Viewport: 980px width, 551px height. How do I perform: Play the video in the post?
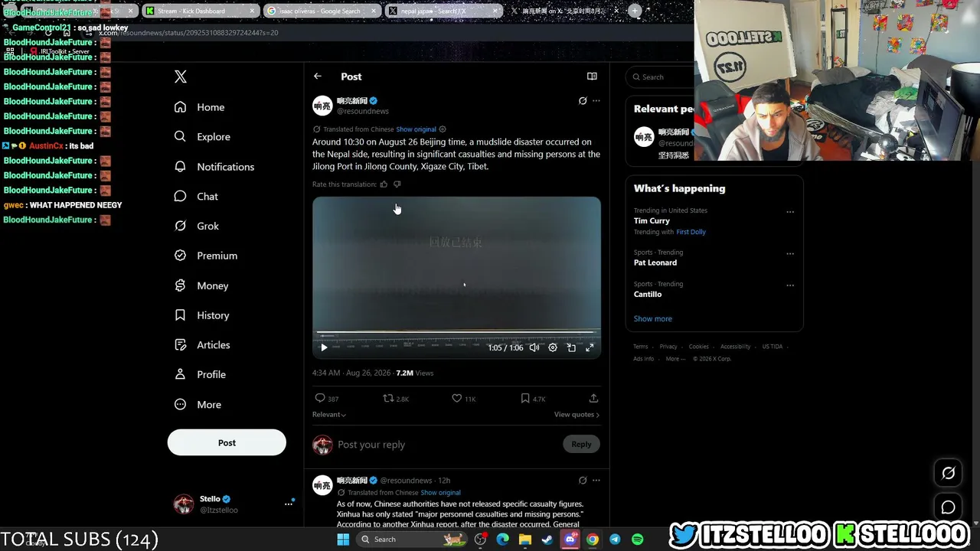click(x=324, y=347)
